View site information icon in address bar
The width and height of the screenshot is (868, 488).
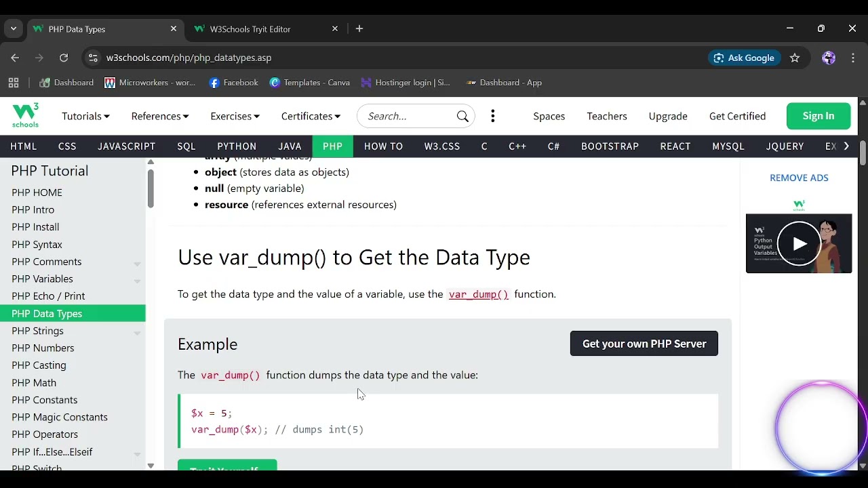93,58
